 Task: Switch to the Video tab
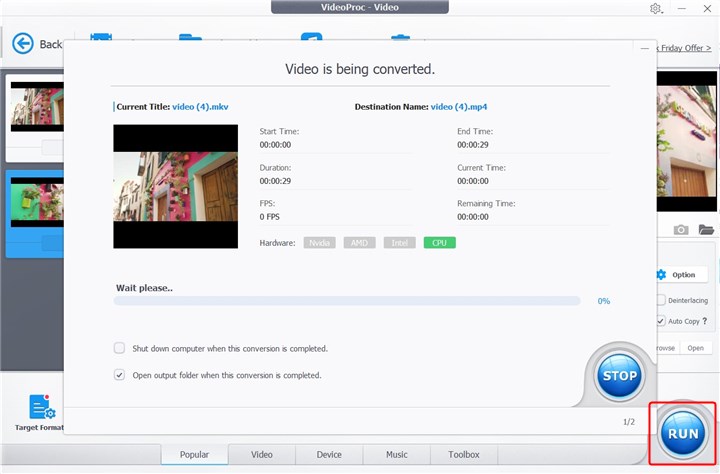pyautogui.click(x=262, y=455)
